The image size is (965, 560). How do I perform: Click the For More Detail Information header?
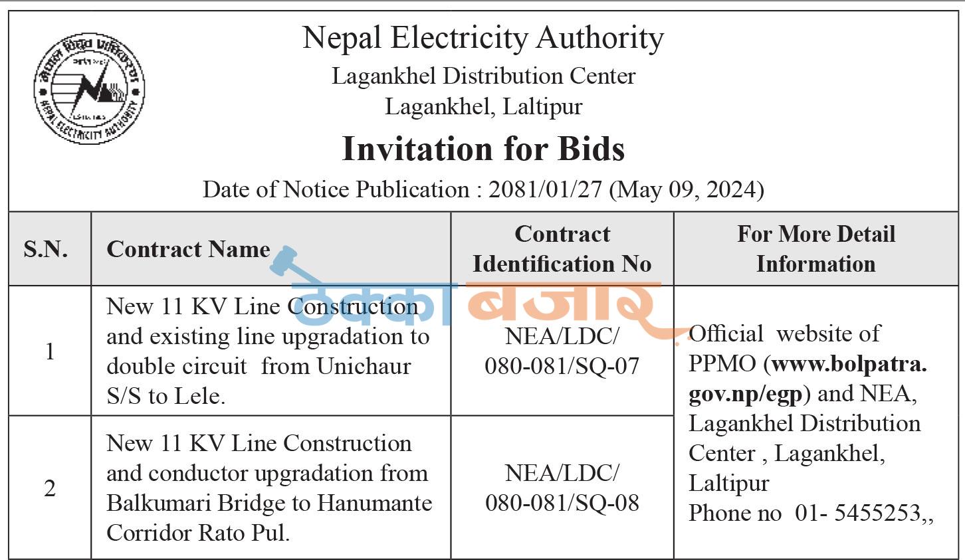[816, 249]
